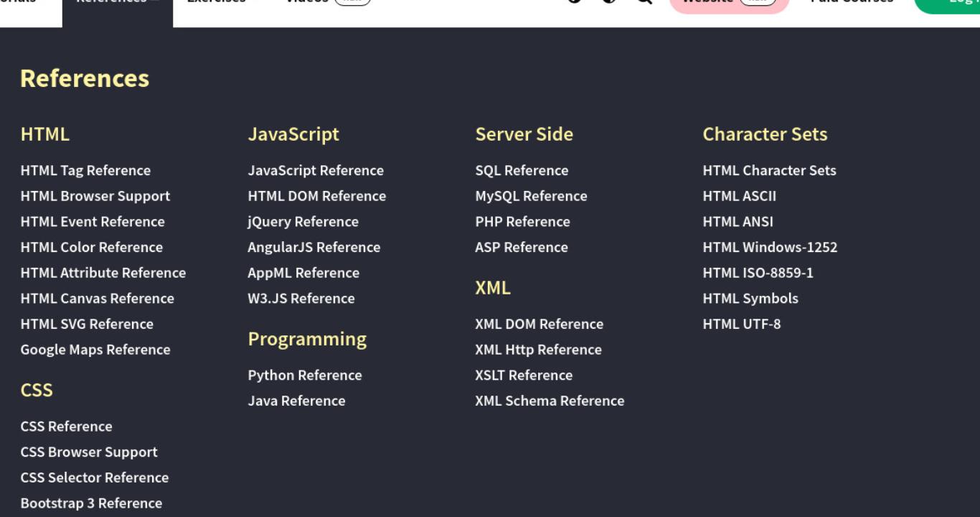
Task: Click W3.JS Reference
Action: [301, 299]
